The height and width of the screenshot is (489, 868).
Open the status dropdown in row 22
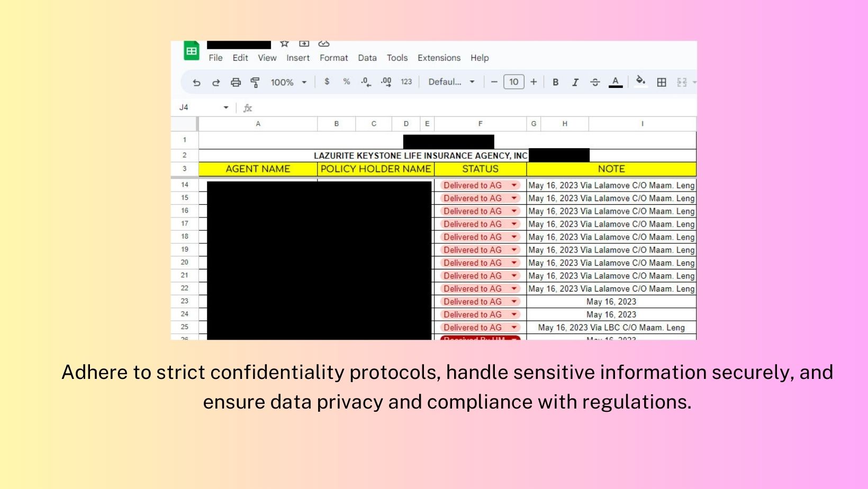point(514,288)
